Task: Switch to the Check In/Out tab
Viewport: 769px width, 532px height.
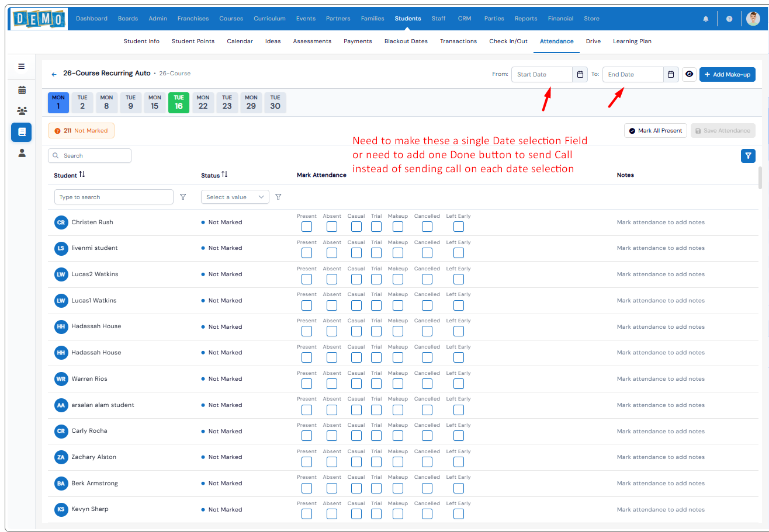Action: (508, 41)
